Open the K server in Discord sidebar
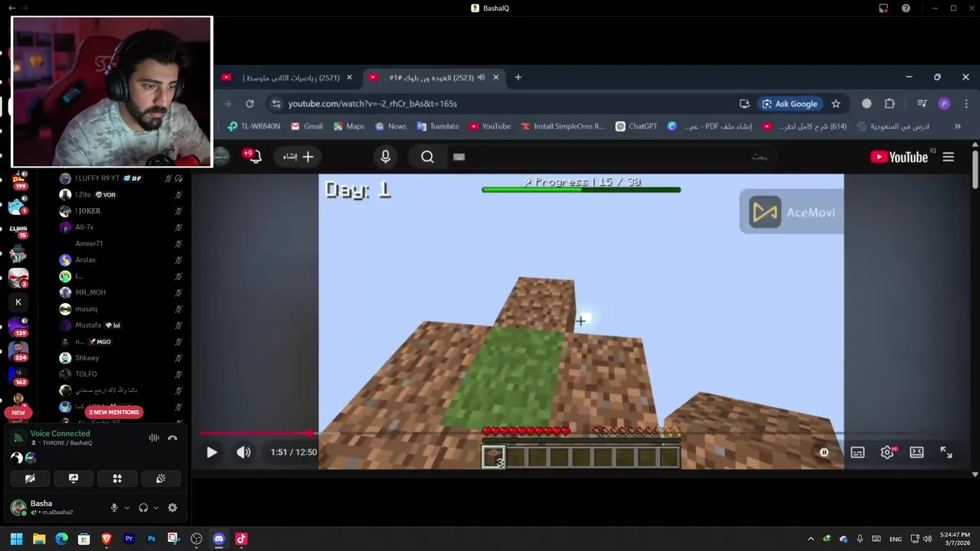The image size is (980, 551). coord(18,302)
